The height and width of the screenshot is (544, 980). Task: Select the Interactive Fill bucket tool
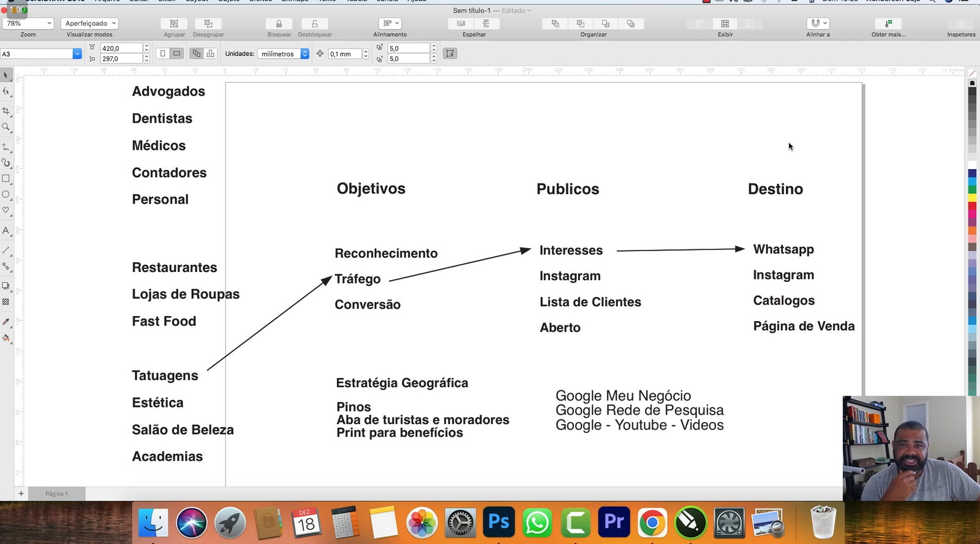click(6, 338)
